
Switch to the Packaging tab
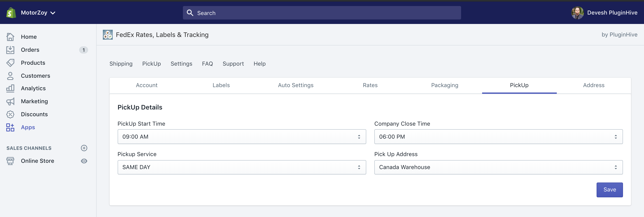click(445, 85)
